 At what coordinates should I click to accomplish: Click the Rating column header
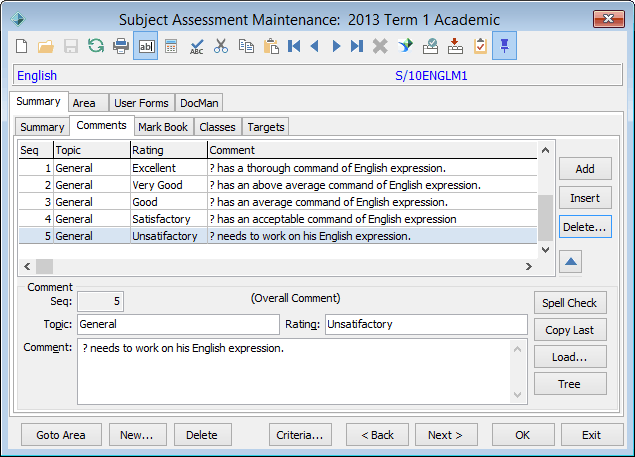[x=168, y=150]
